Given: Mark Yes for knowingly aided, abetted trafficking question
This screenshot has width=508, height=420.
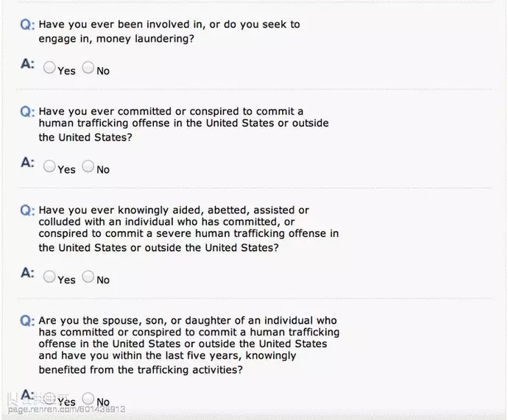Looking at the screenshot, I should point(49,277).
